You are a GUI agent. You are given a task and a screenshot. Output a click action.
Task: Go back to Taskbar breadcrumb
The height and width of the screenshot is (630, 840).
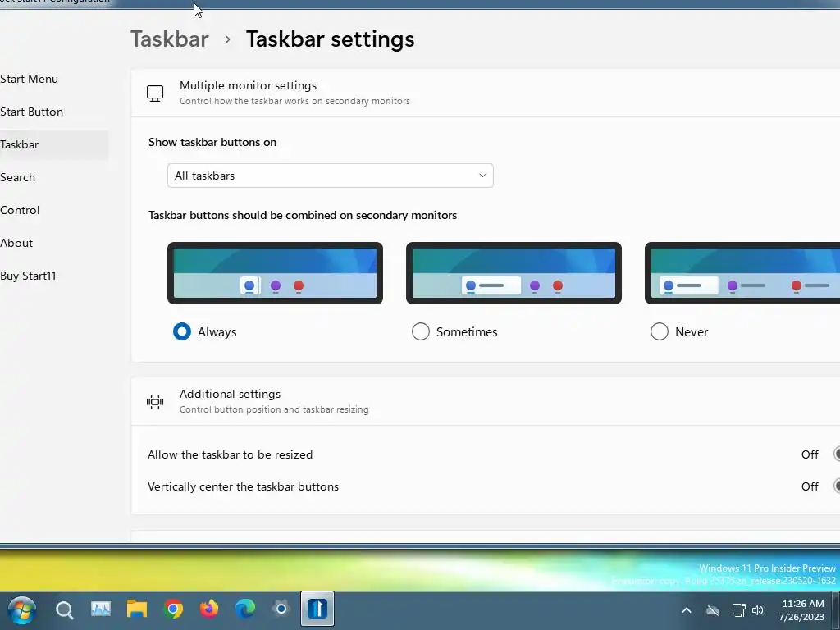170,39
